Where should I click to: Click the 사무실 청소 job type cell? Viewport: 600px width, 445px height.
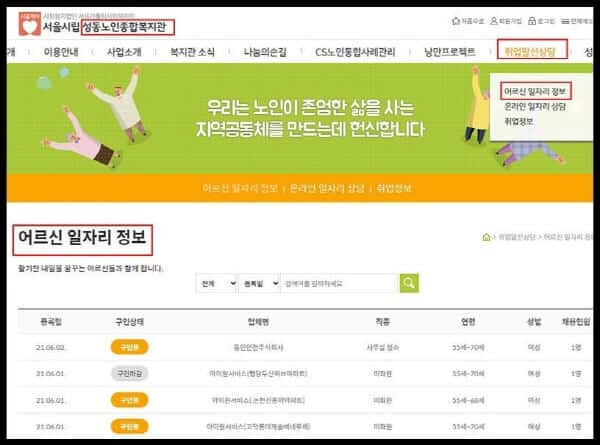[383, 347]
